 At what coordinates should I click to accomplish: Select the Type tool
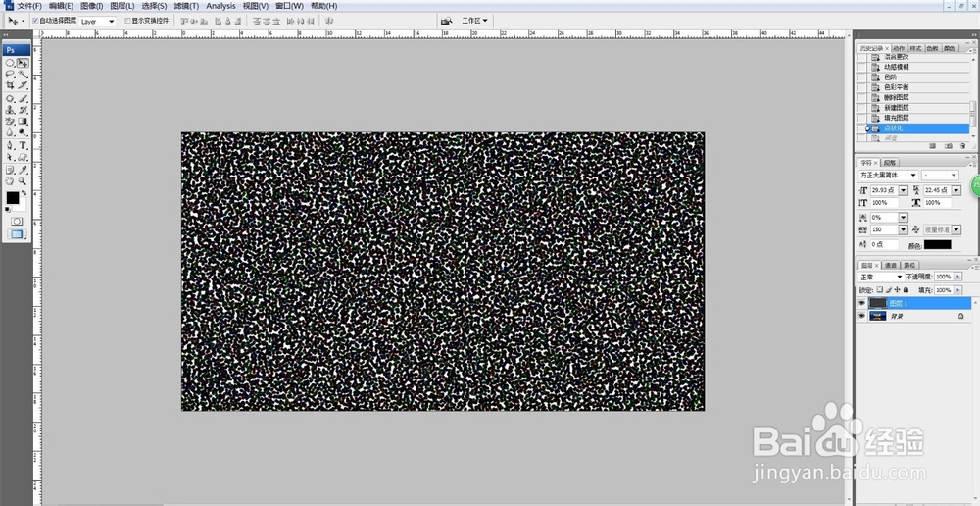point(23,145)
